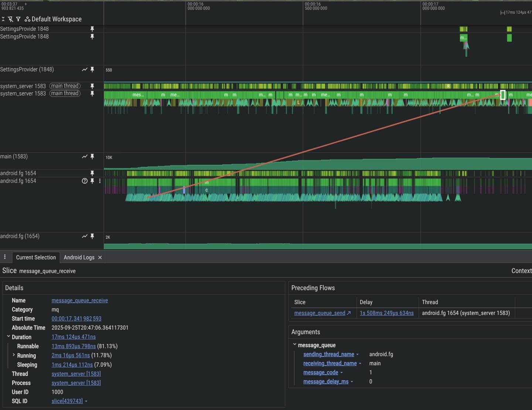Follow the message_queue_send preceding flow link
Image resolution: width=532 pixels, height=410 pixels.
pyautogui.click(x=320, y=313)
